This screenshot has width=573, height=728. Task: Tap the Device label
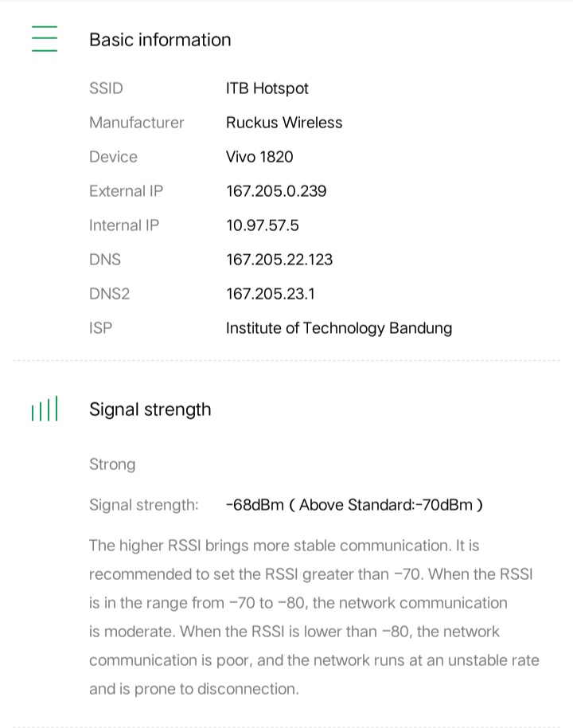click(x=113, y=157)
